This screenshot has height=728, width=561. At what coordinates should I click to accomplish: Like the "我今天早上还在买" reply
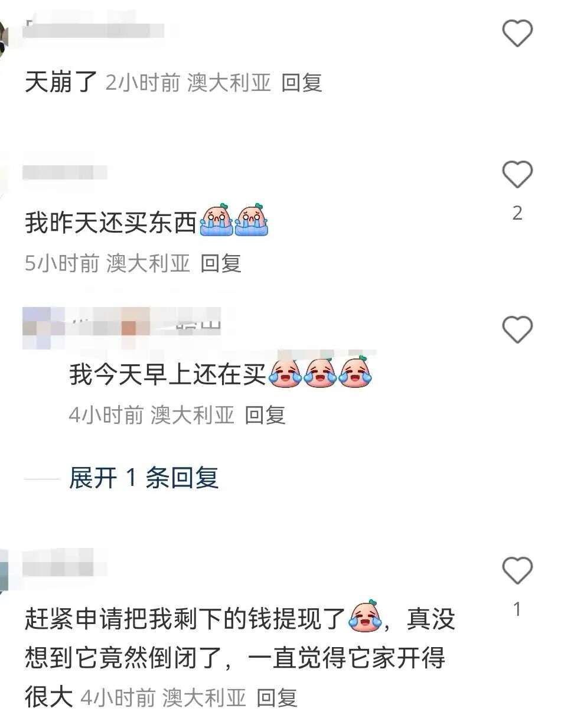point(517,329)
